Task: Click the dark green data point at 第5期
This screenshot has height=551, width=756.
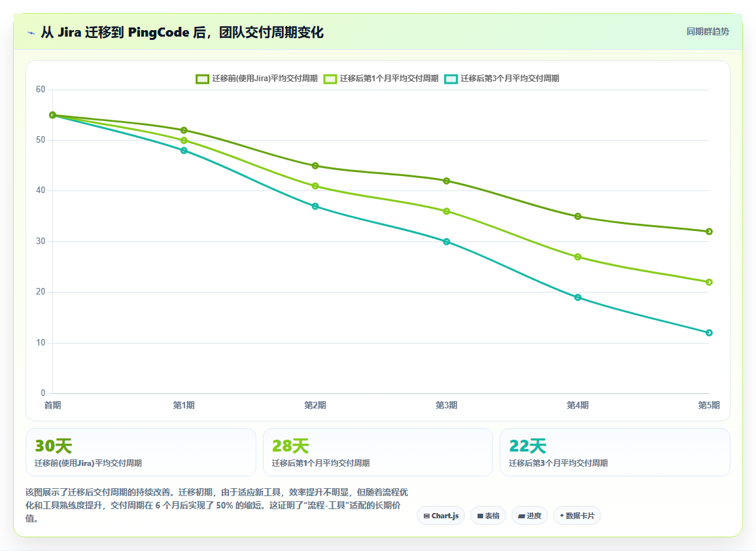Action: (x=709, y=232)
